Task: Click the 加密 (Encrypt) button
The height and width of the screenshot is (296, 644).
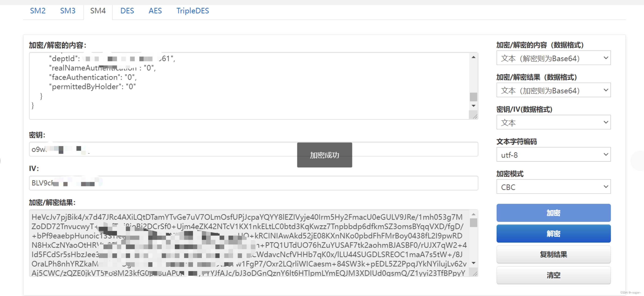Action: (x=554, y=213)
